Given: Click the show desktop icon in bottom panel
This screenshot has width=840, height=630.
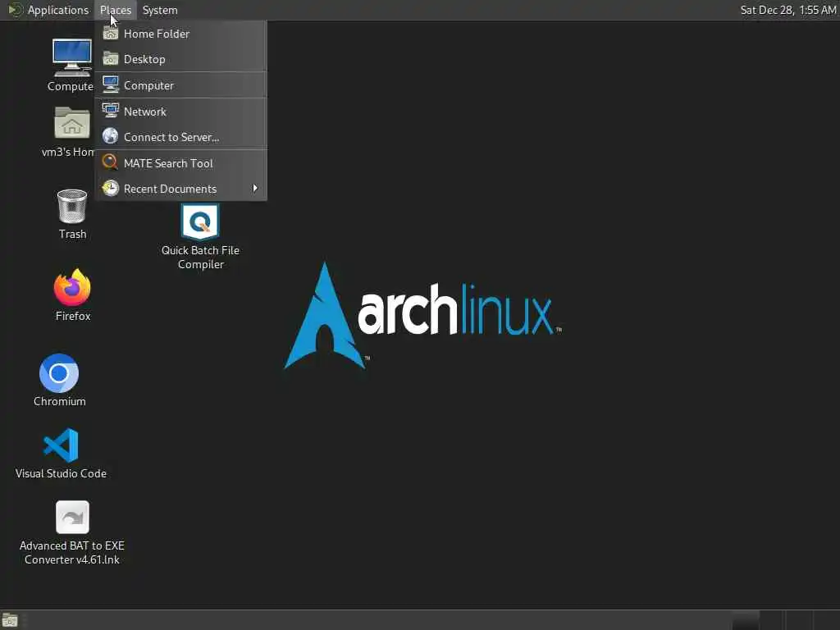Looking at the screenshot, I should pyautogui.click(x=10, y=621).
